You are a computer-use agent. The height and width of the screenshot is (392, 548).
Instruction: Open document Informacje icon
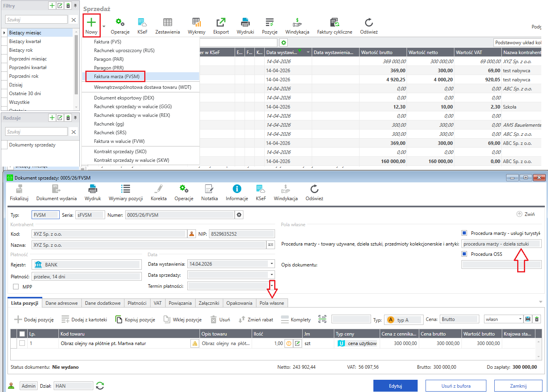point(237,189)
